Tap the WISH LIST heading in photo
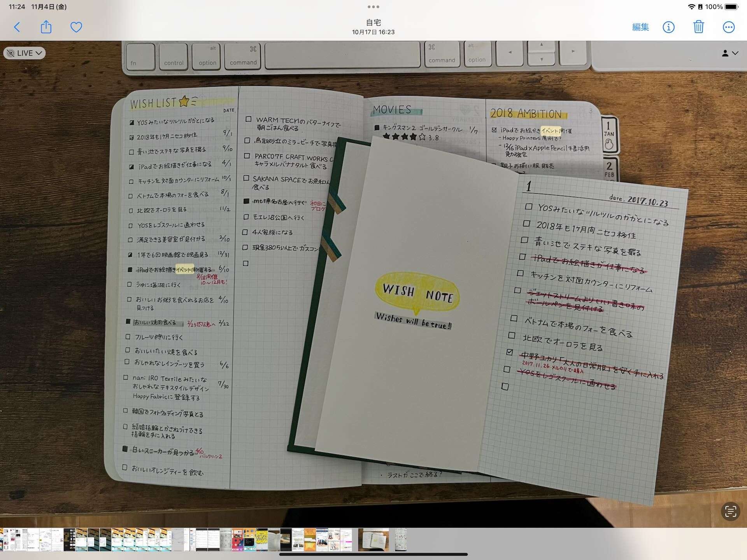 point(154,103)
